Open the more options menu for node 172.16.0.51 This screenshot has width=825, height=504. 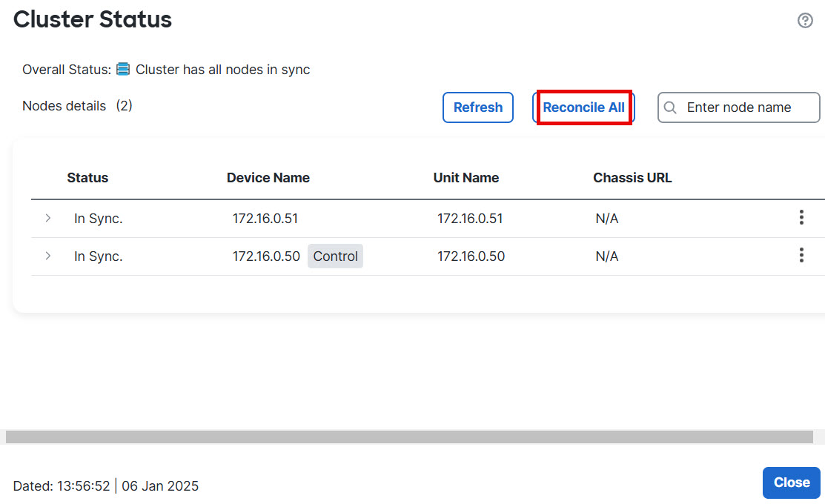point(801,217)
